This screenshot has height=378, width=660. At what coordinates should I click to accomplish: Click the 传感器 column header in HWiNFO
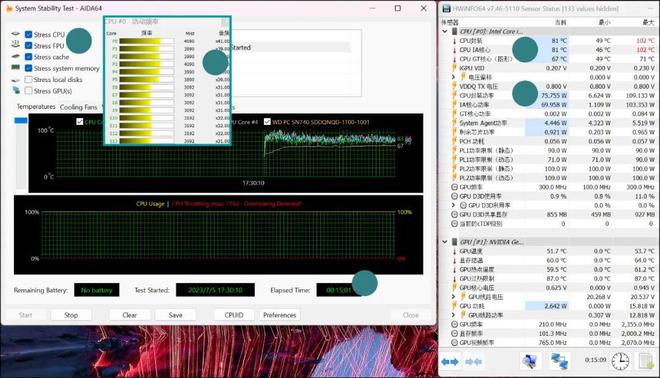tap(450, 22)
